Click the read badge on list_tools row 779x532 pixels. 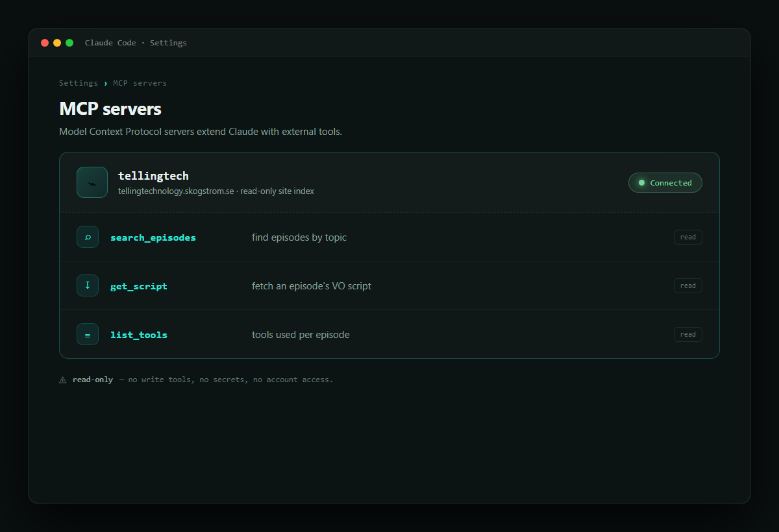[x=687, y=334]
